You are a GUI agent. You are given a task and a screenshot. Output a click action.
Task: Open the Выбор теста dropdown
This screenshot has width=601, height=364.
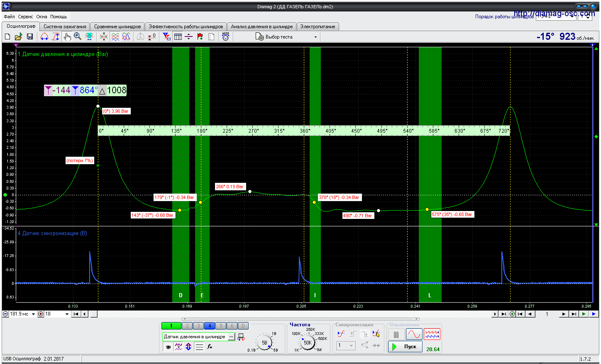[x=287, y=37]
